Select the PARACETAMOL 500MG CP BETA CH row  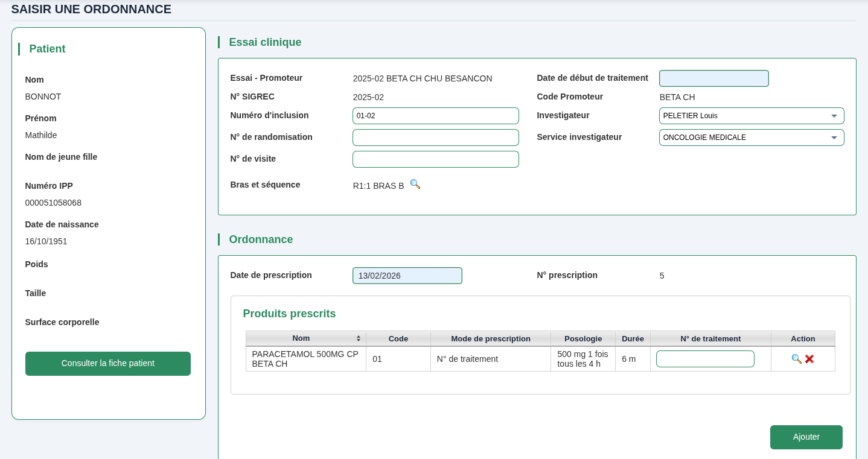tap(306, 359)
